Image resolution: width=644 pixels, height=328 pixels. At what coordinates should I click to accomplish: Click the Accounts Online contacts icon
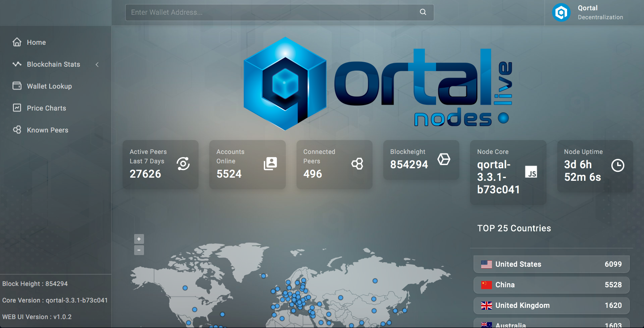(270, 164)
